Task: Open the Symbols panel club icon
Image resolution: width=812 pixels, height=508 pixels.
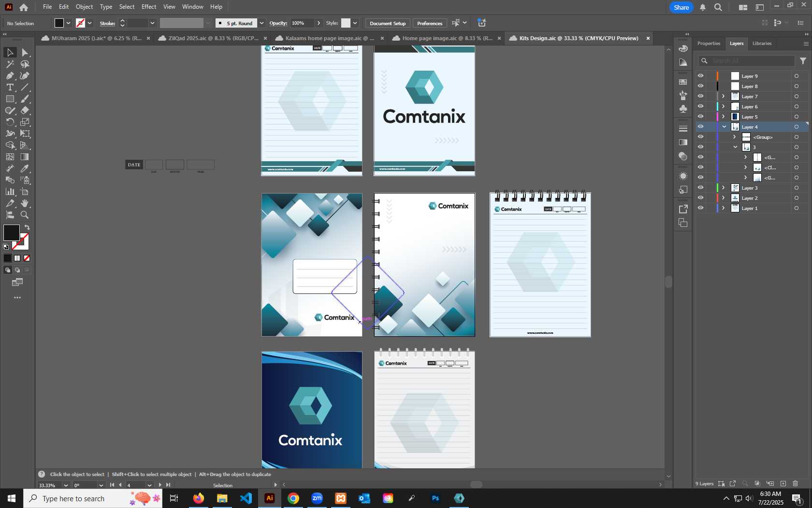Action: point(683,109)
